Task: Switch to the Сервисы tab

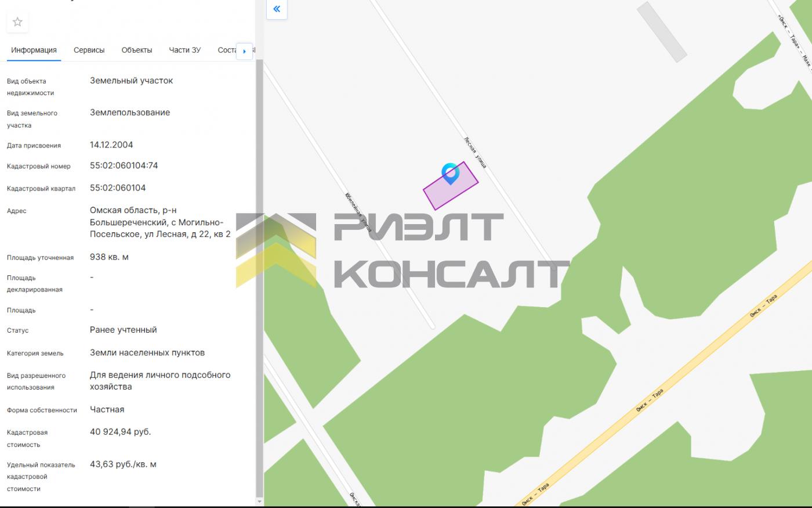Action: tap(89, 51)
